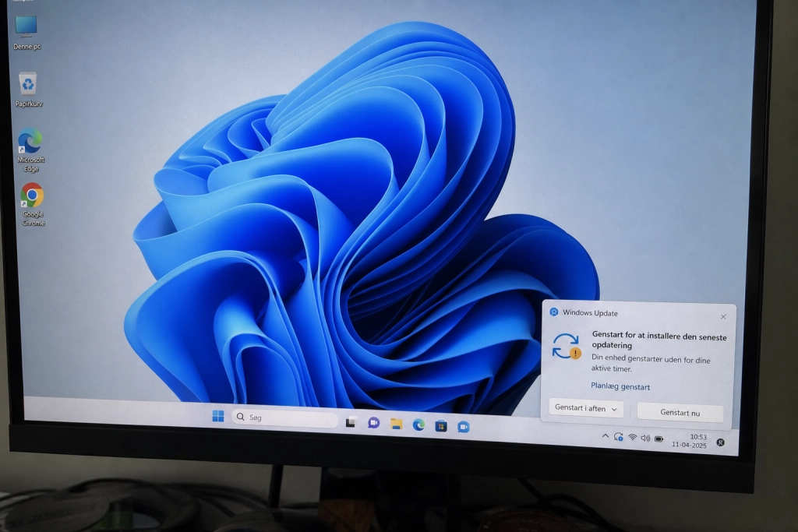This screenshot has width=798, height=532.
Task: Click the 'Din enhed genstarter' message text
Action: 651,363
